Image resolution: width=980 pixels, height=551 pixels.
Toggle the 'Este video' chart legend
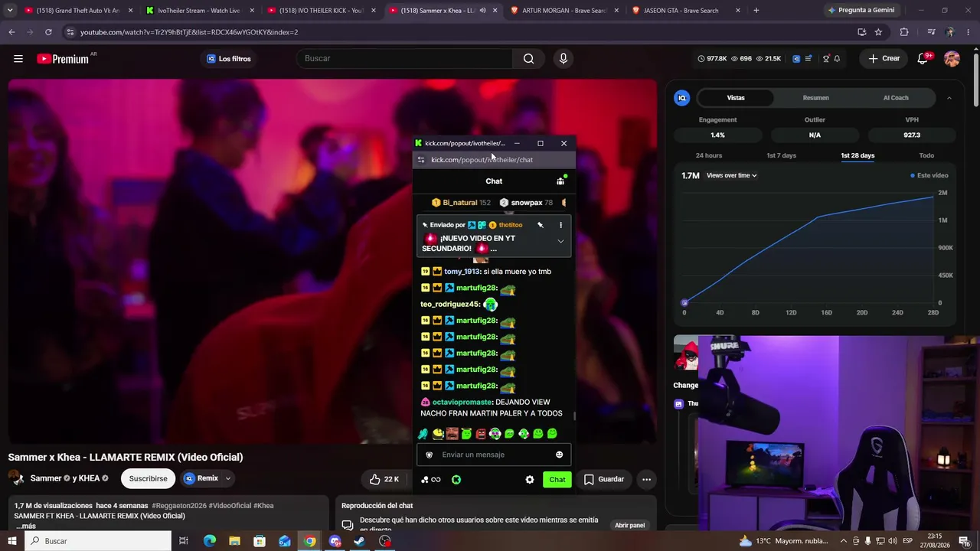coord(929,175)
